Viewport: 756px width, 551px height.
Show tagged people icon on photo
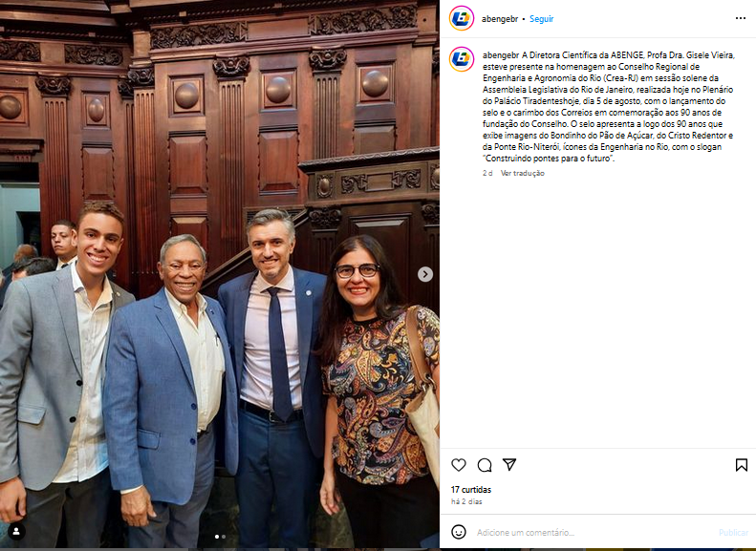[x=16, y=531]
